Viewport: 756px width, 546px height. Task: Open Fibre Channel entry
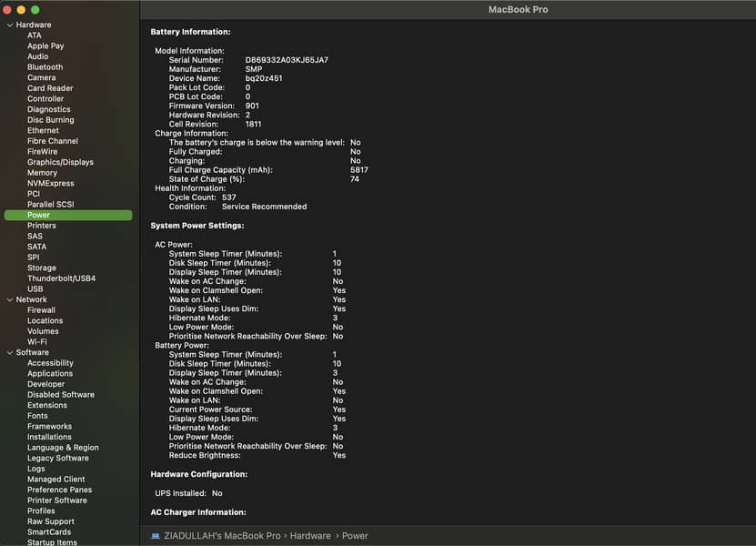[53, 142]
